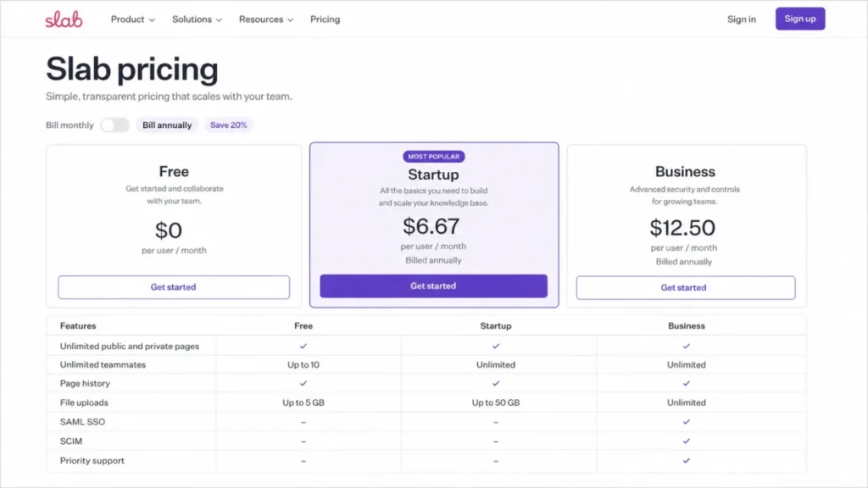Click the 'Up to 10' teammates cell

coord(303,365)
